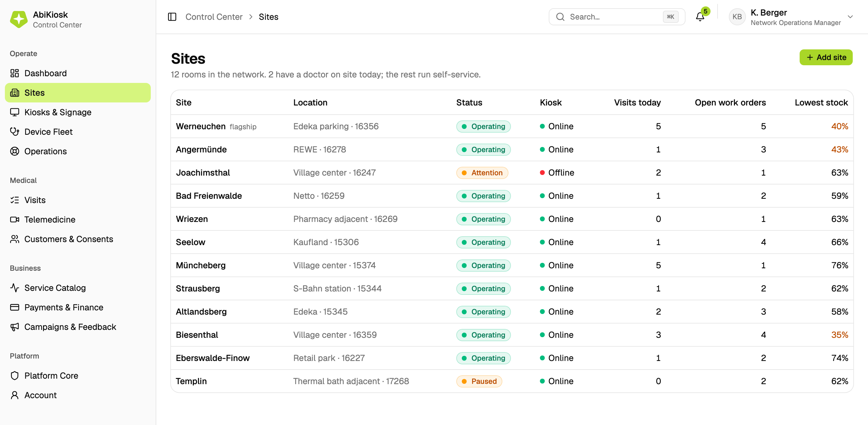Click the Campaigns & Feedback megaphone icon
Image resolution: width=868 pixels, height=425 pixels.
click(x=14, y=327)
